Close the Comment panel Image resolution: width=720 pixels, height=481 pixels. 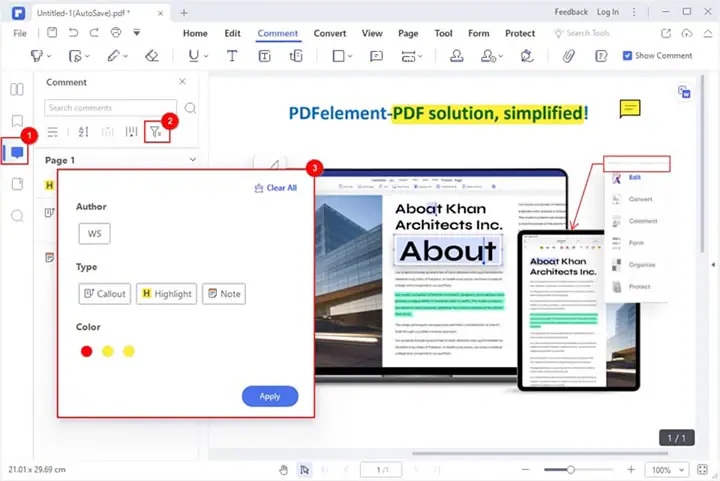tap(182, 81)
